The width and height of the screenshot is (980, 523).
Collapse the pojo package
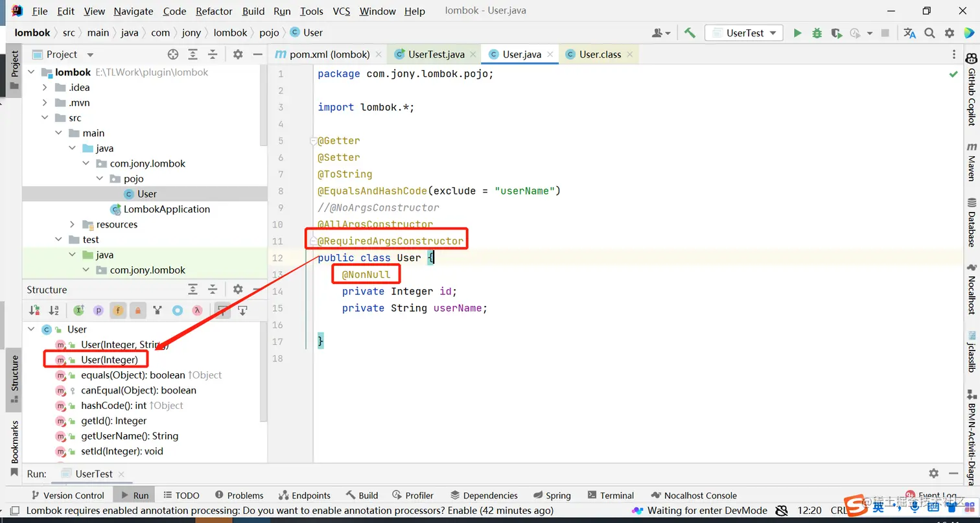click(x=100, y=179)
